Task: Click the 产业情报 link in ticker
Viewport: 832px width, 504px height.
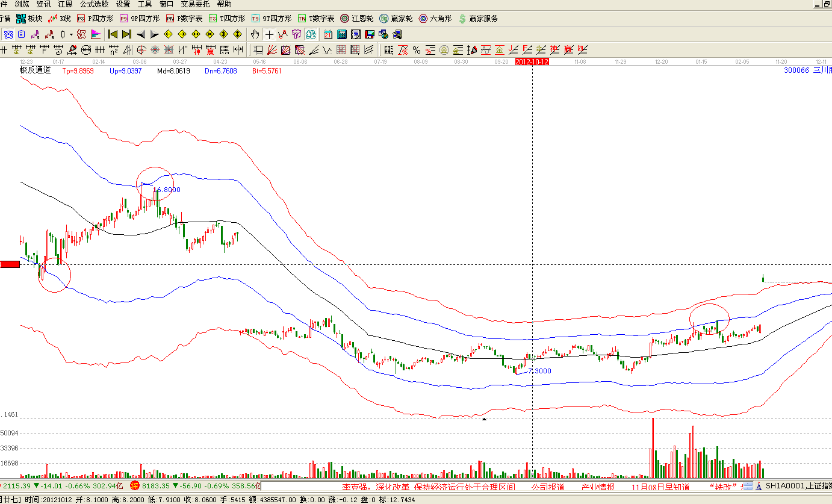Action: (x=597, y=486)
